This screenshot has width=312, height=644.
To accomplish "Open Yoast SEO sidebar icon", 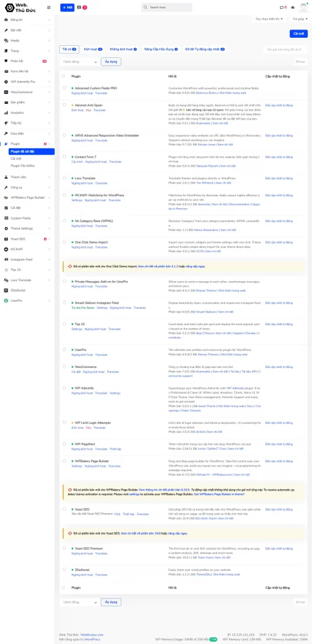I will click(6, 239).
